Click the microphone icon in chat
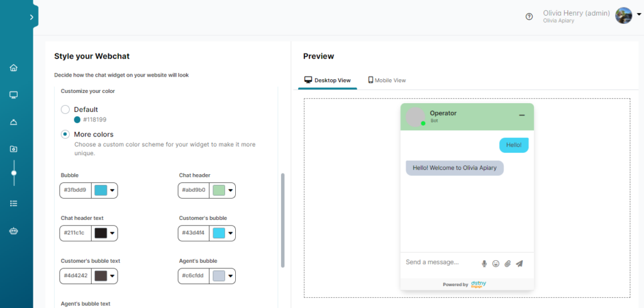Image resolution: width=644 pixels, height=308 pixels. pos(484,263)
